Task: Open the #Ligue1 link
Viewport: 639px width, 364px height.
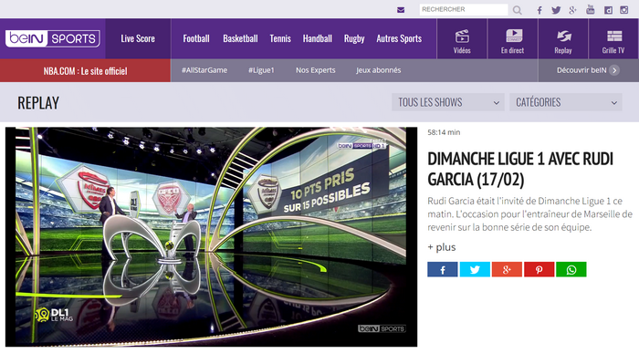Action: (261, 70)
